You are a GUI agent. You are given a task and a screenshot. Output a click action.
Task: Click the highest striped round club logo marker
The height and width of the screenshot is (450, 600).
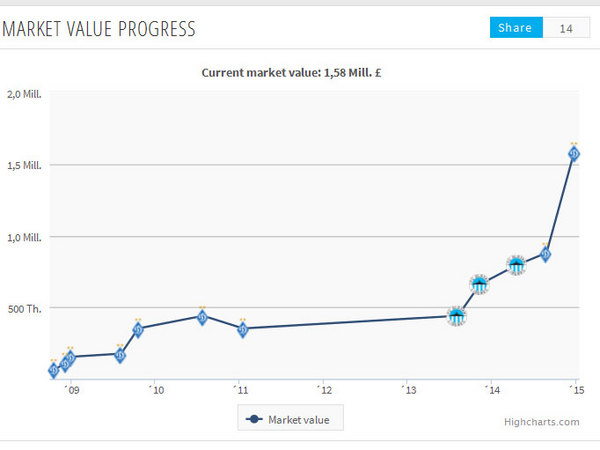516,265
